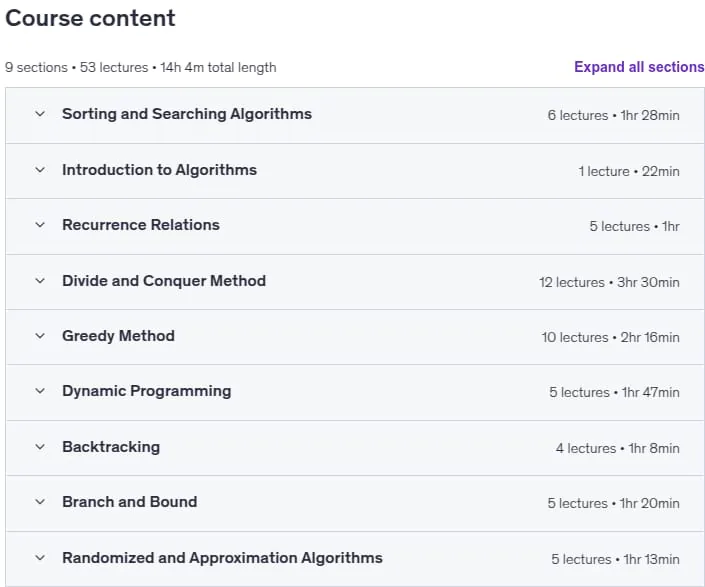Open the Branch and Bound chevron

click(x=40, y=502)
